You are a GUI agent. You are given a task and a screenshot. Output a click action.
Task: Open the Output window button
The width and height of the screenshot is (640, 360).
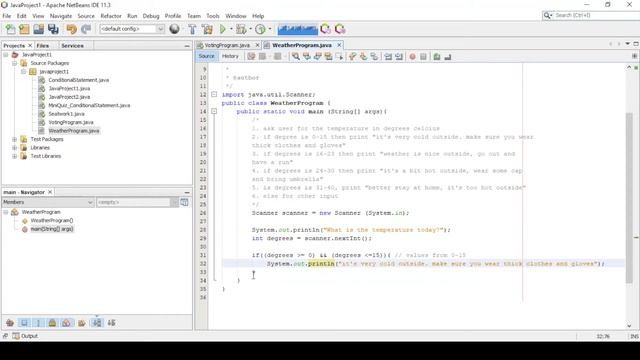click(25, 336)
